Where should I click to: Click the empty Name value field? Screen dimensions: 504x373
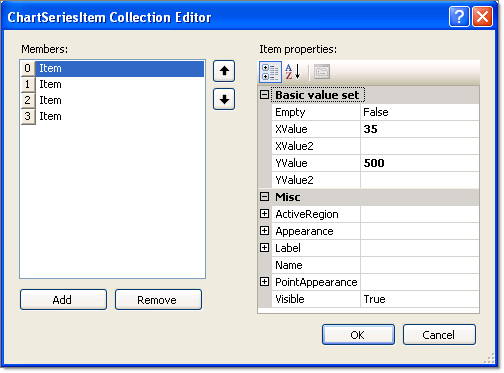coord(420,265)
